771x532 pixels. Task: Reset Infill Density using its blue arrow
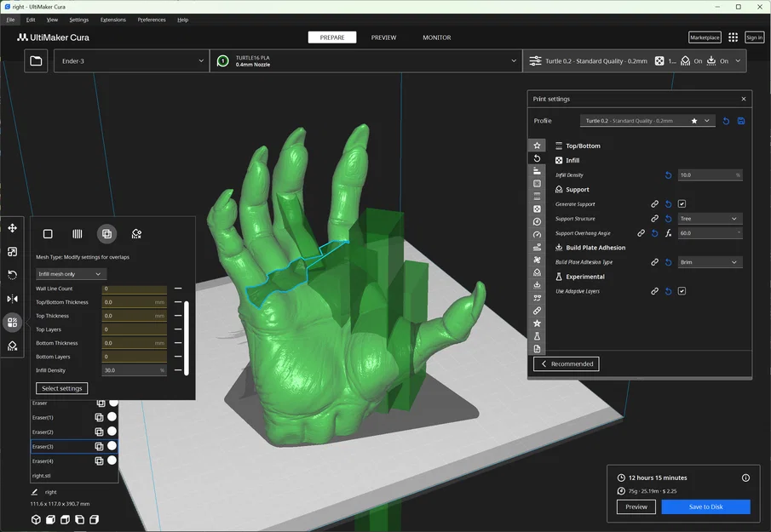668,174
